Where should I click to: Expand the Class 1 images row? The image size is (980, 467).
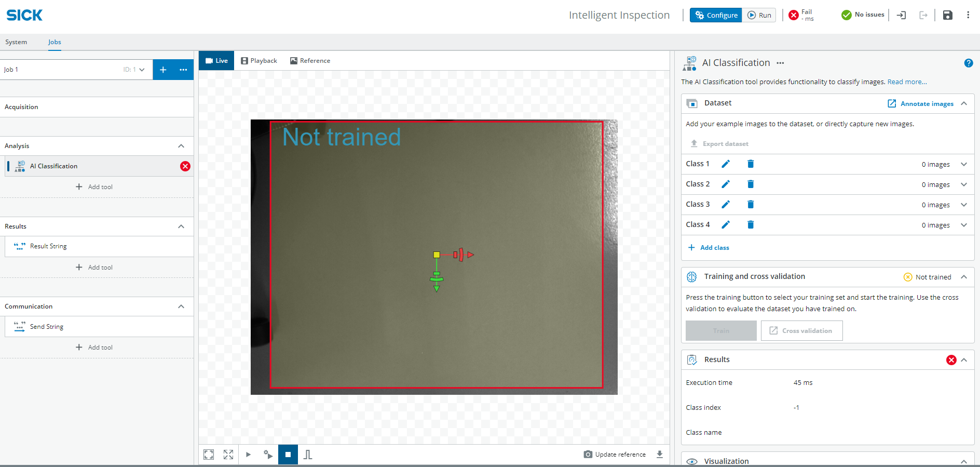click(964, 164)
